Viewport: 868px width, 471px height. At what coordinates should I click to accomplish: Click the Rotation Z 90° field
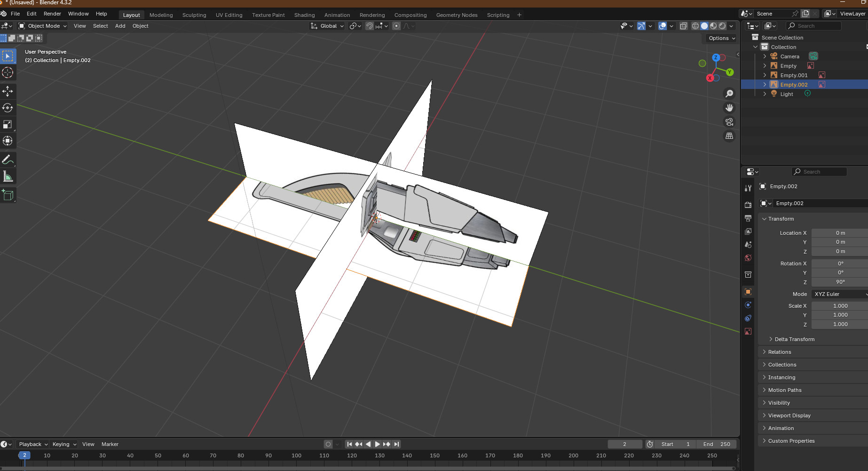(840, 282)
